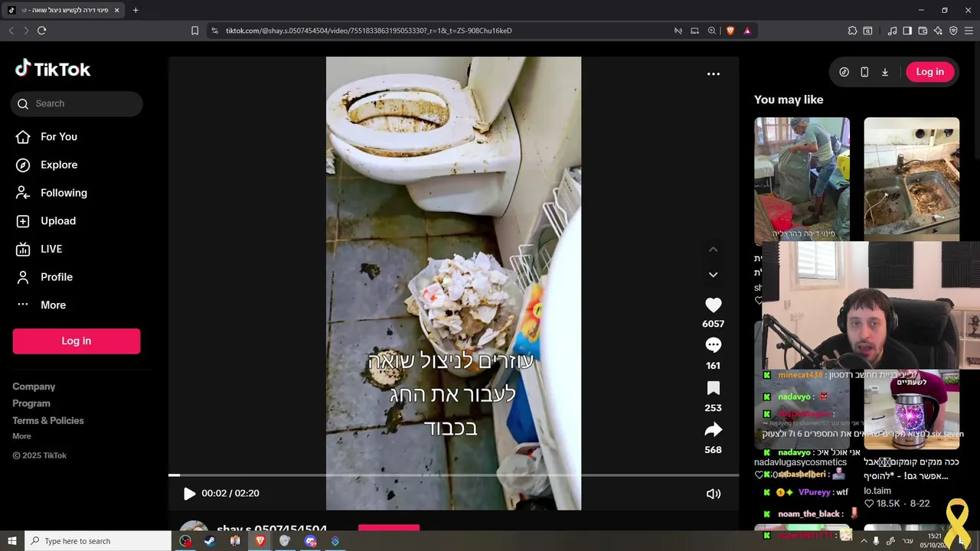Click TikTok coin icon in top pill
This screenshot has width=980, height=551.
coord(844,72)
